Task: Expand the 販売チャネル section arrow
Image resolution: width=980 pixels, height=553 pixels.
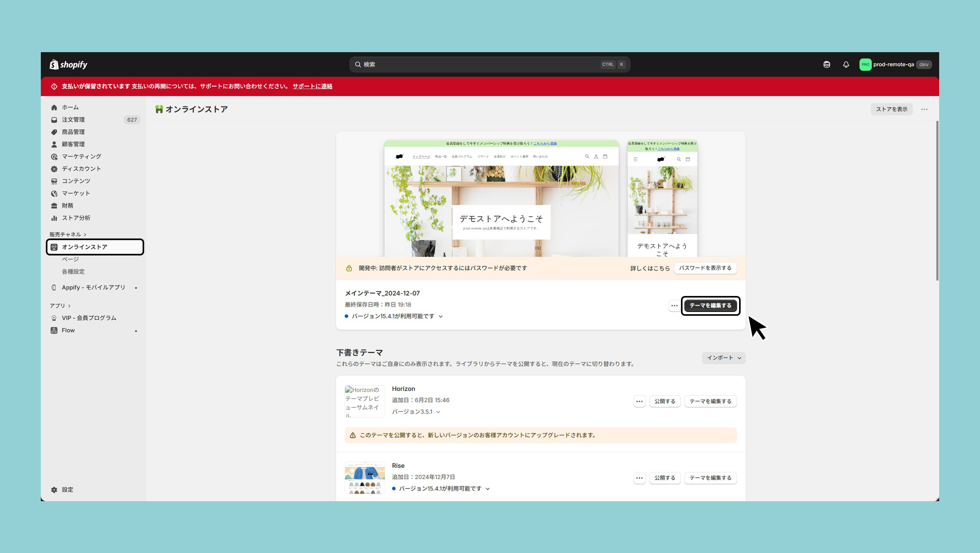Action: [85, 234]
